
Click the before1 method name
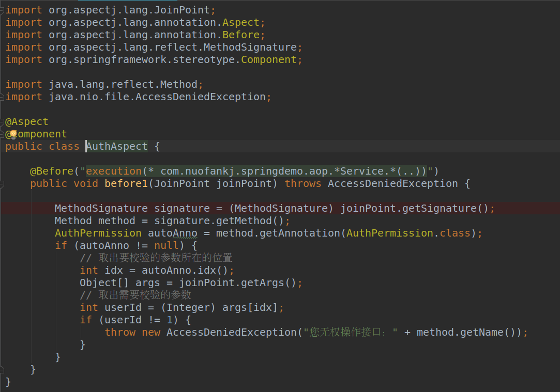[x=126, y=183]
